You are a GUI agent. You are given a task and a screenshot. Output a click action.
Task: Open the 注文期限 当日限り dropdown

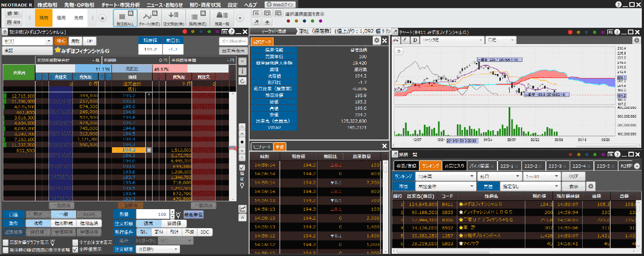[x=158, y=249]
